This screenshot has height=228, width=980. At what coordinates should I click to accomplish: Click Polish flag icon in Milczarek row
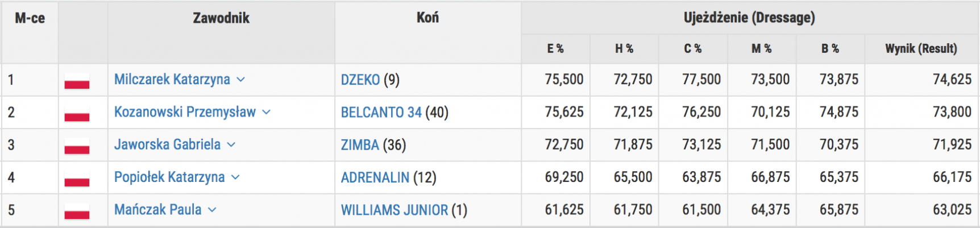[77, 80]
